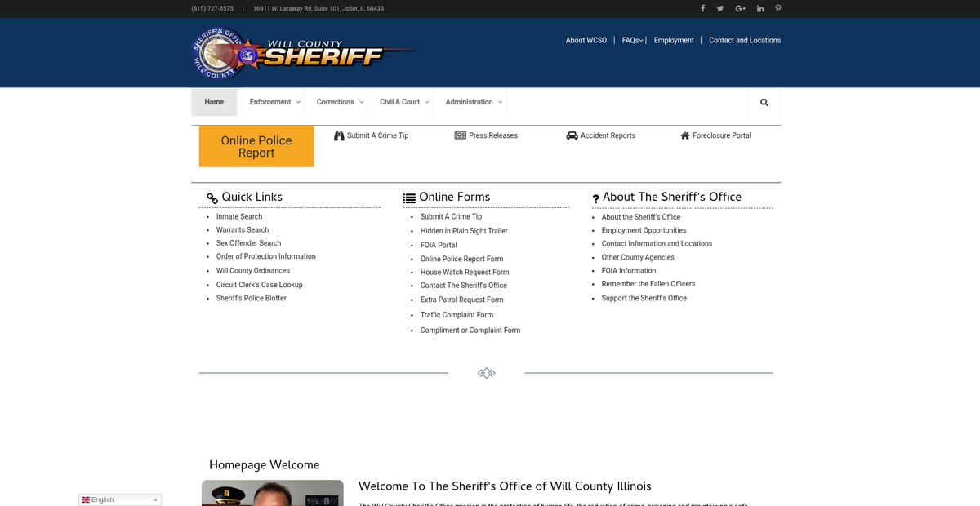Open Compliment or Complaint Form

click(470, 331)
